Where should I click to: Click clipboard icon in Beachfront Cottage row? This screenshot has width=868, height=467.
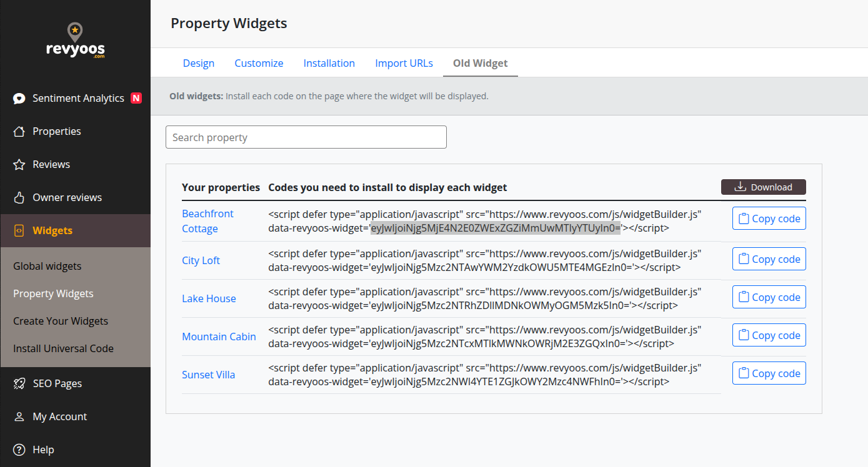coord(744,219)
